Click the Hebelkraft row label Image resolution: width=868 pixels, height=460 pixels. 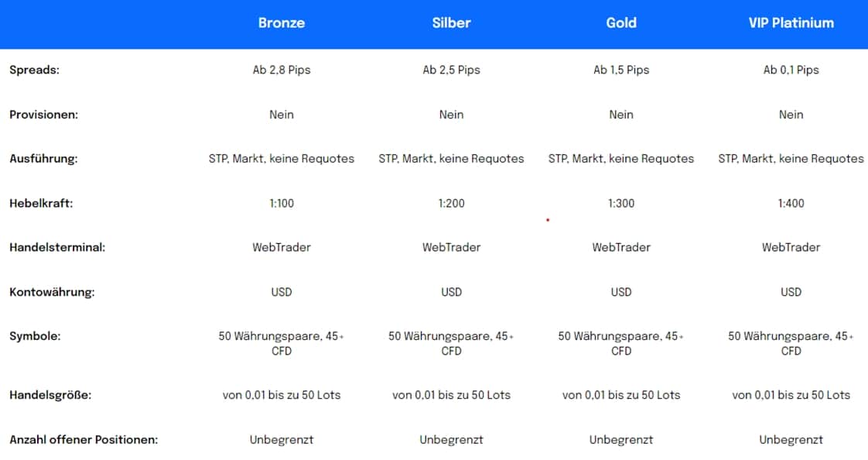41,204
